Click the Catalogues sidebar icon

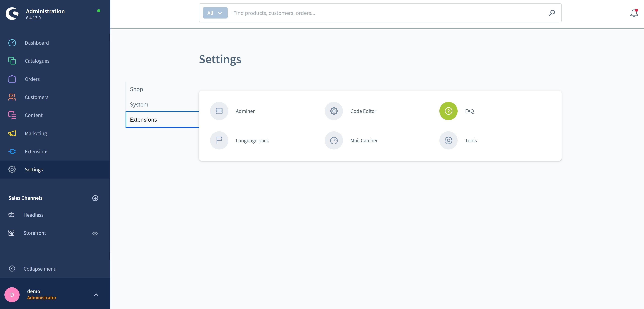(x=12, y=61)
